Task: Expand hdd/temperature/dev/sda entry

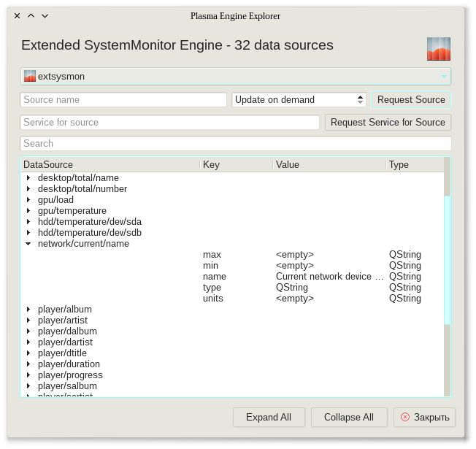Action: [28, 222]
